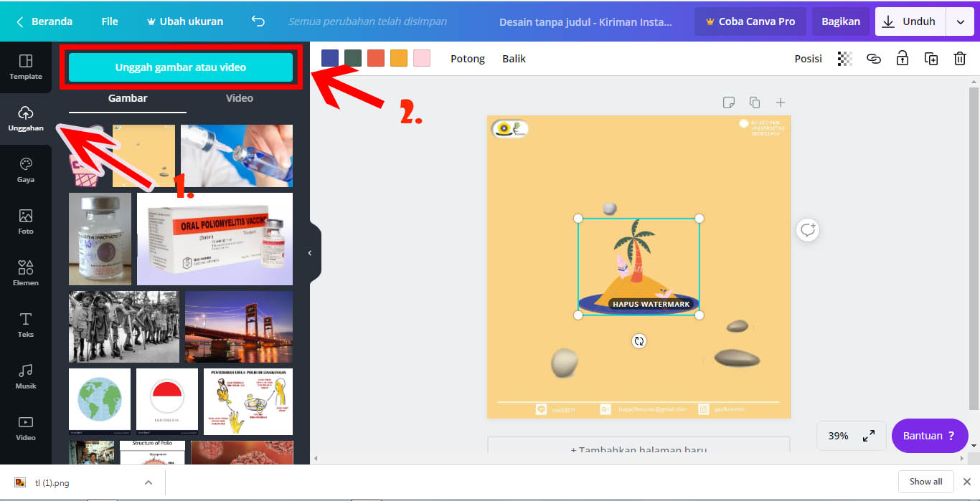This screenshot has height=501, width=980.
Task: Click the logo at canvas top-left corner
Action: coord(509,129)
